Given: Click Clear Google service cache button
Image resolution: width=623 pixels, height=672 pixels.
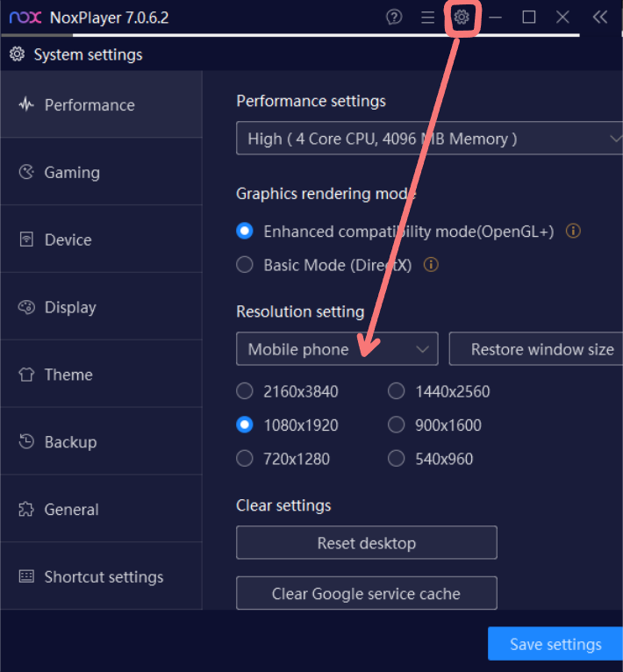Looking at the screenshot, I should tap(366, 594).
